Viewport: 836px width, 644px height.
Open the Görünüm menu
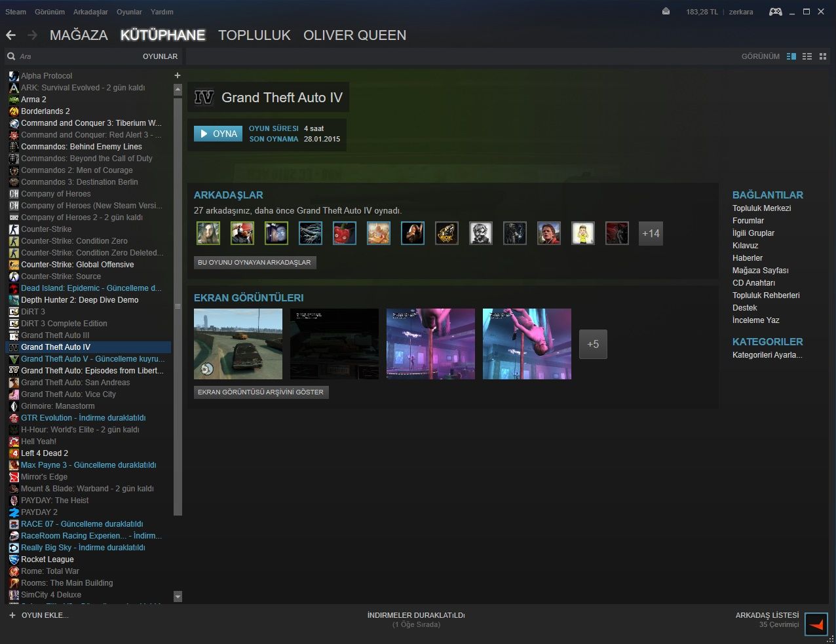pyautogui.click(x=50, y=12)
